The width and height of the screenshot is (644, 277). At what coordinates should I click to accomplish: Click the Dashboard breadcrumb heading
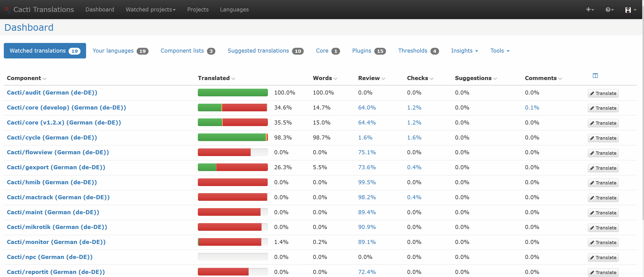(x=29, y=27)
